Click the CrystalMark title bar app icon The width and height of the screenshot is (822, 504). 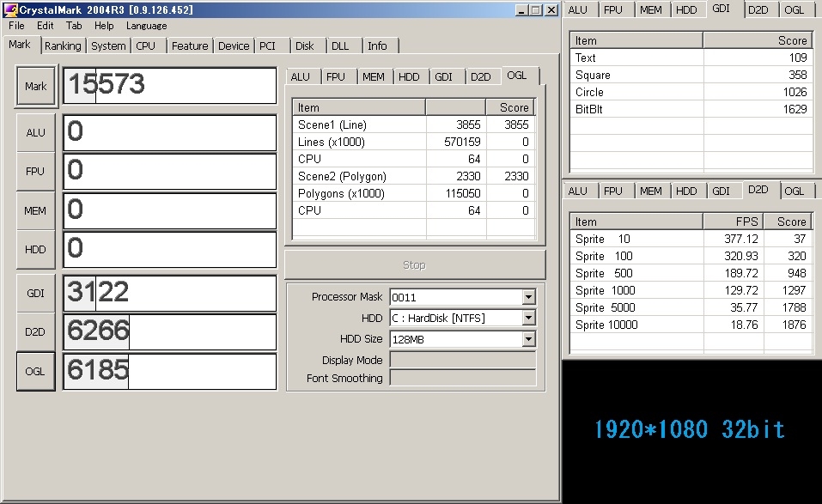click(x=10, y=10)
